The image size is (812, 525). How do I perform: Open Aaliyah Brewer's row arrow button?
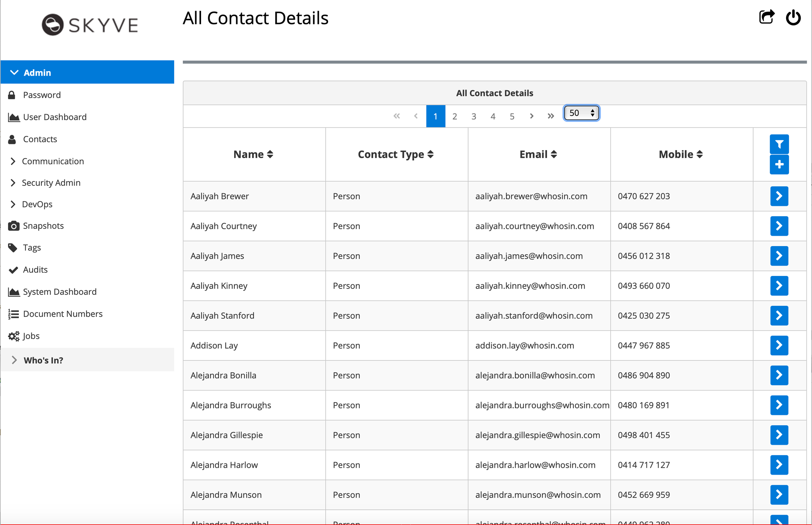click(779, 196)
